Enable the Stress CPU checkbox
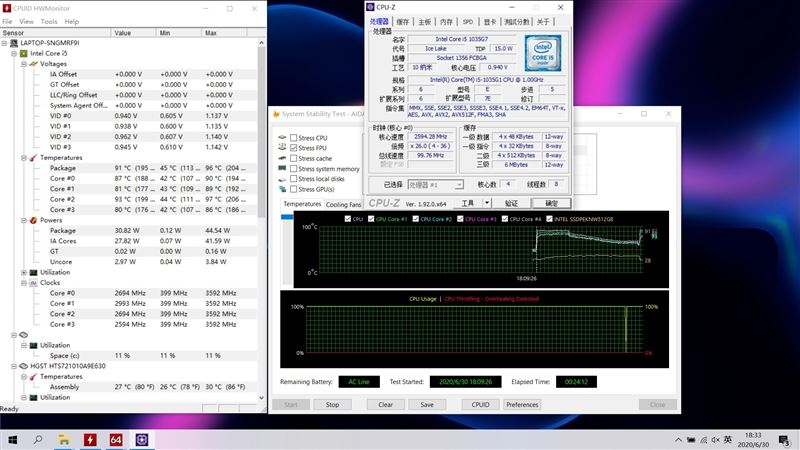The width and height of the screenshot is (800, 450). [x=293, y=138]
